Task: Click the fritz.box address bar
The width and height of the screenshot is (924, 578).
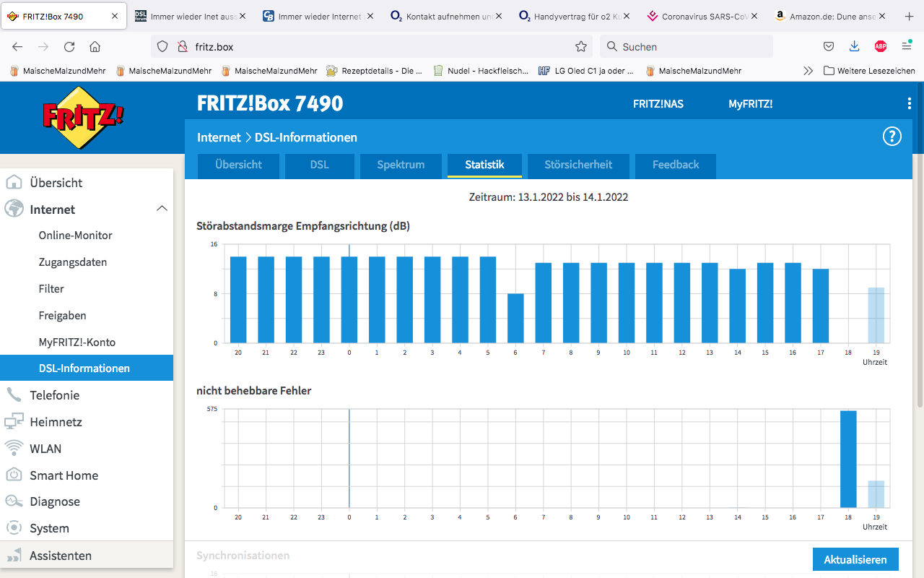Action: click(x=372, y=47)
